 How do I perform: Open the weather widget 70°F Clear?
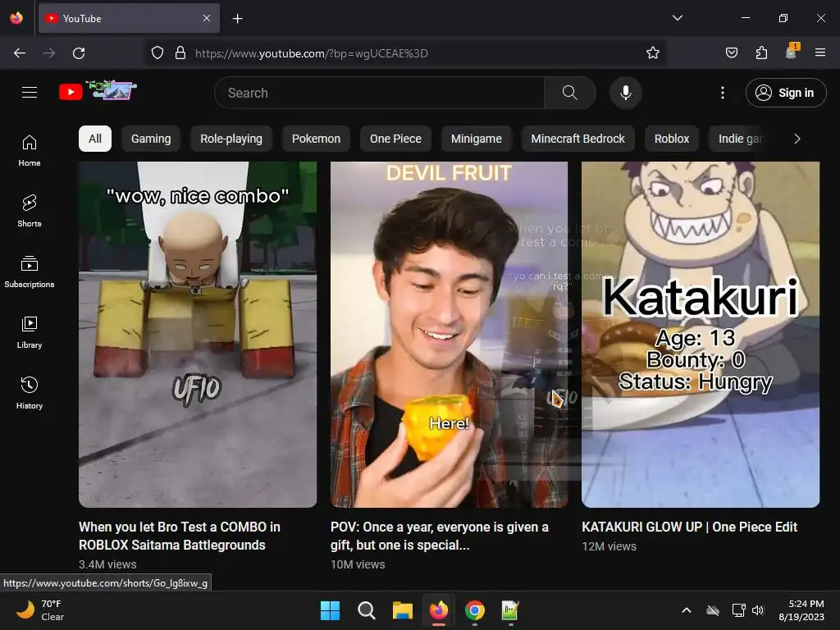point(40,610)
